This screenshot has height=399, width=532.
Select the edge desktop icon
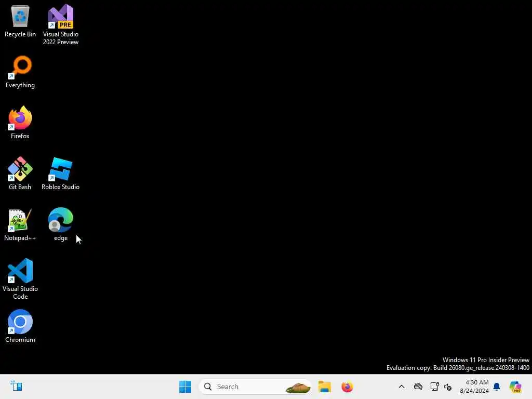(x=61, y=224)
